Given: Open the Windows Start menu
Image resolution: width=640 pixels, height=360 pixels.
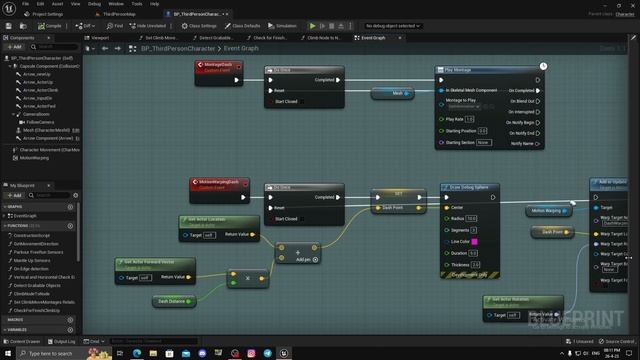Looking at the screenshot, I should (x=8, y=353).
